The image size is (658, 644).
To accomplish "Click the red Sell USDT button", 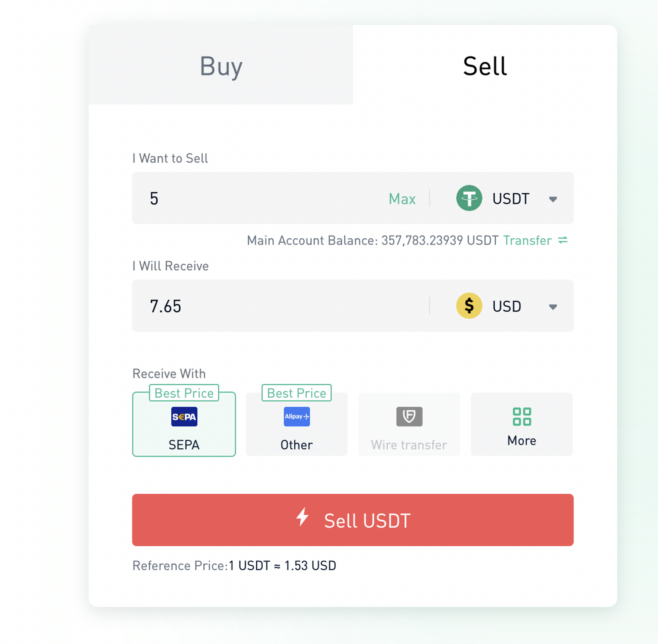I will tap(353, 520).
